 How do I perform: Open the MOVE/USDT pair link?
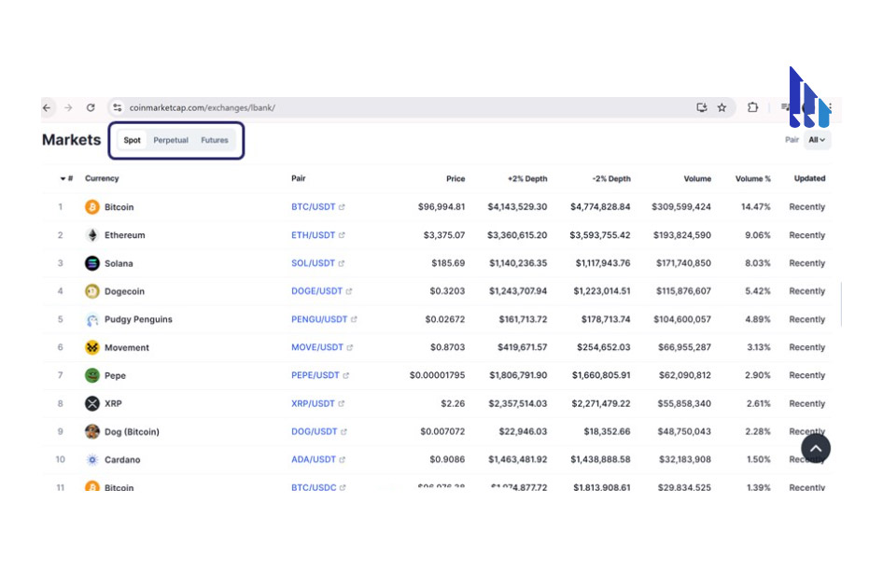pyautogui.click(x=317, y=347)
